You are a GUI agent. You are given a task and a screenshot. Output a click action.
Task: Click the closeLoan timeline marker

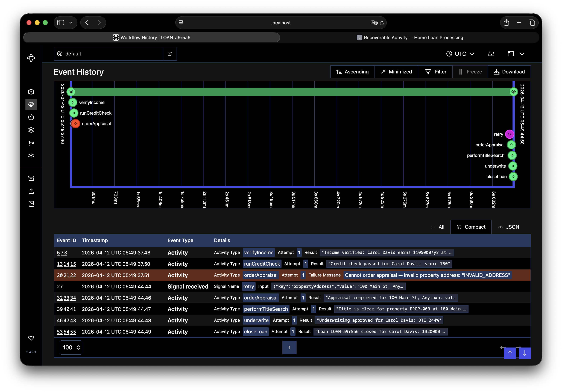pyautogui.click(x=513, y=177)
